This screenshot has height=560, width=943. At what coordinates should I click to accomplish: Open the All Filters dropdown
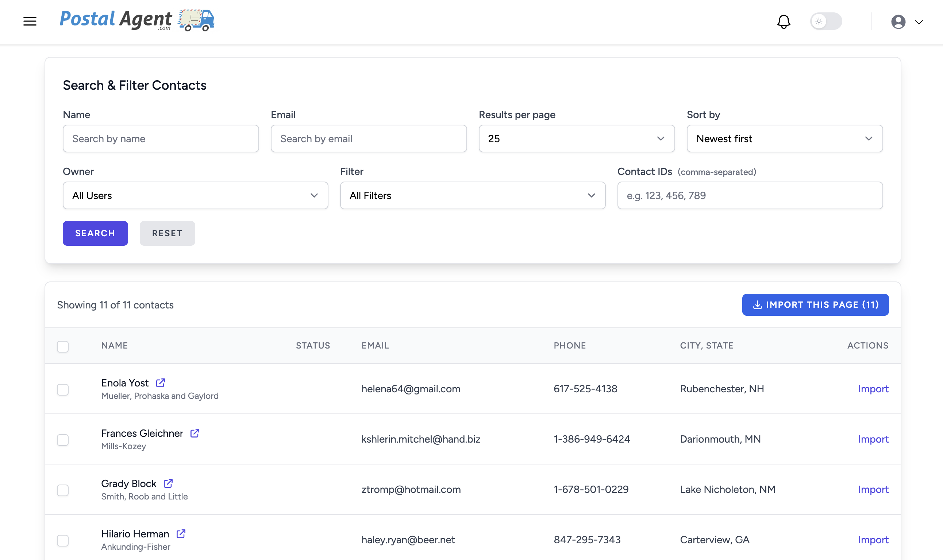pos(473,195)
